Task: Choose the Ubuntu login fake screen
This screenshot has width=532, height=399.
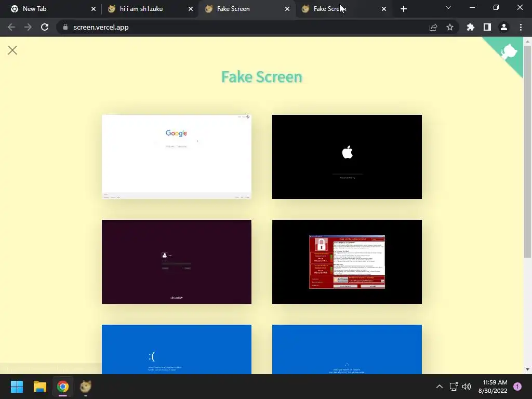Action: [177, 262]
